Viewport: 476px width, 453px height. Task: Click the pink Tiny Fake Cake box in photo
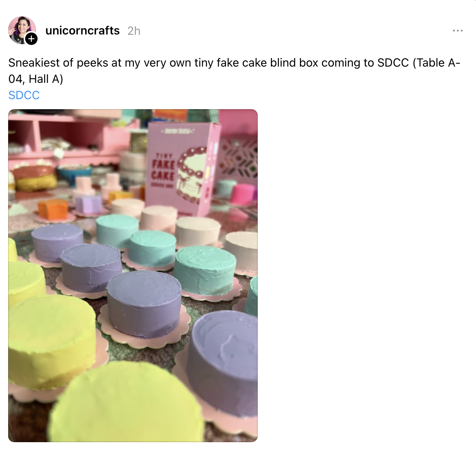click(182, 168)
